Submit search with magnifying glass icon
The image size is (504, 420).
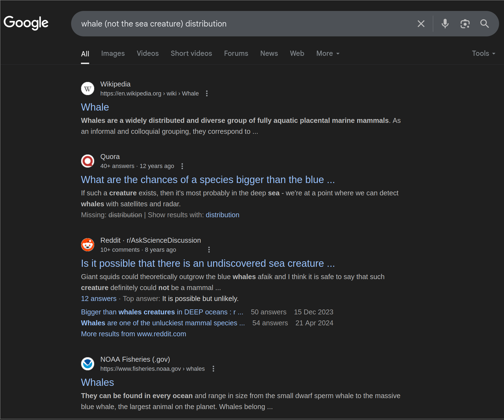(x=485, y=24)
